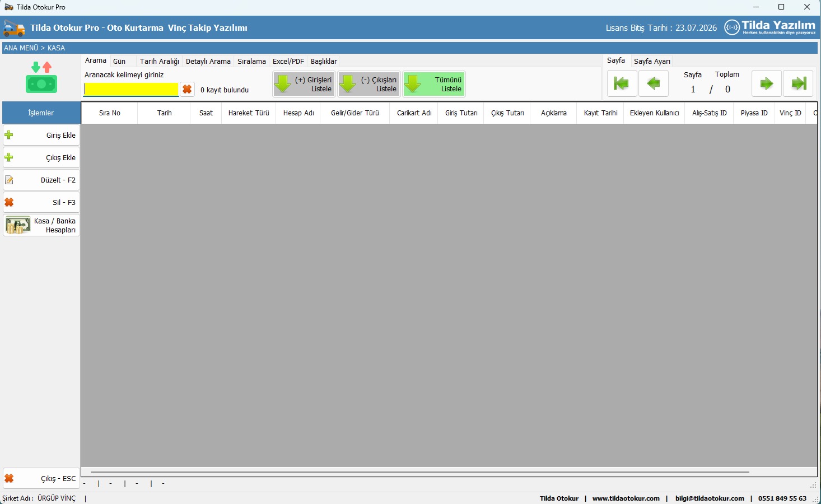Select the Excel/PDF tab
Screen dimensions: 821x504
pos(288,62)
